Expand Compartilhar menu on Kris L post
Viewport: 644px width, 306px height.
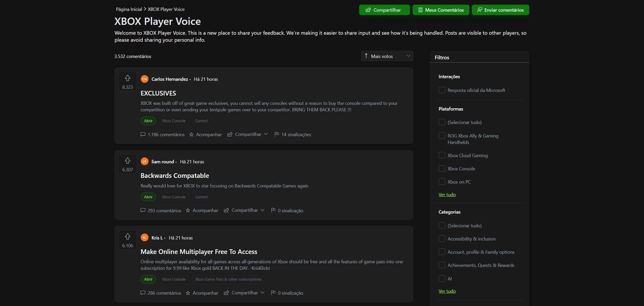[x=262, y=293]
